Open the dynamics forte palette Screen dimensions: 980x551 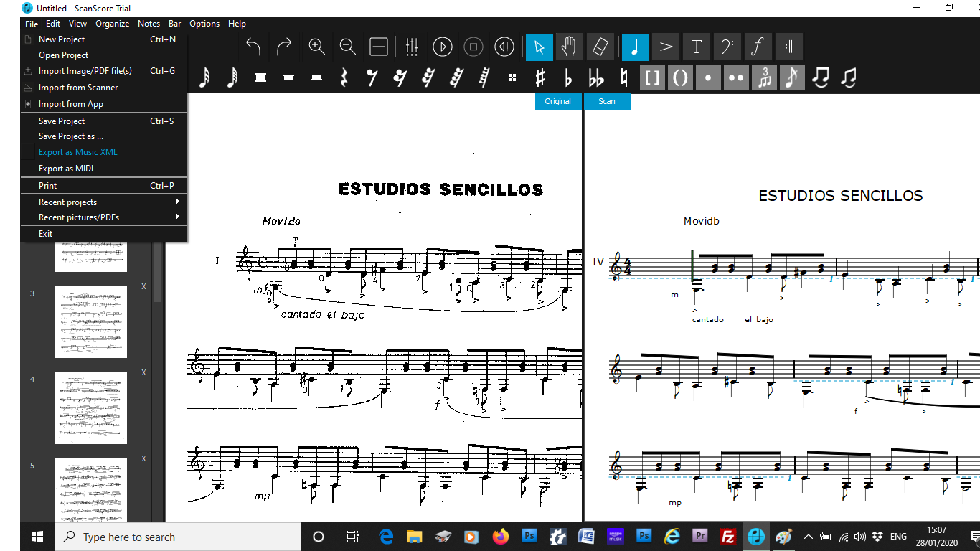pos(758,47)
